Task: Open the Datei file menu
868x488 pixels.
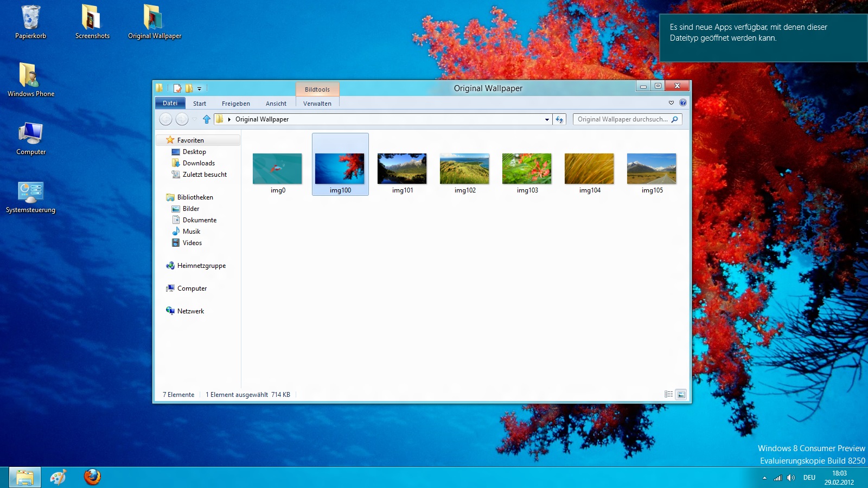Action: coord(170,103)
